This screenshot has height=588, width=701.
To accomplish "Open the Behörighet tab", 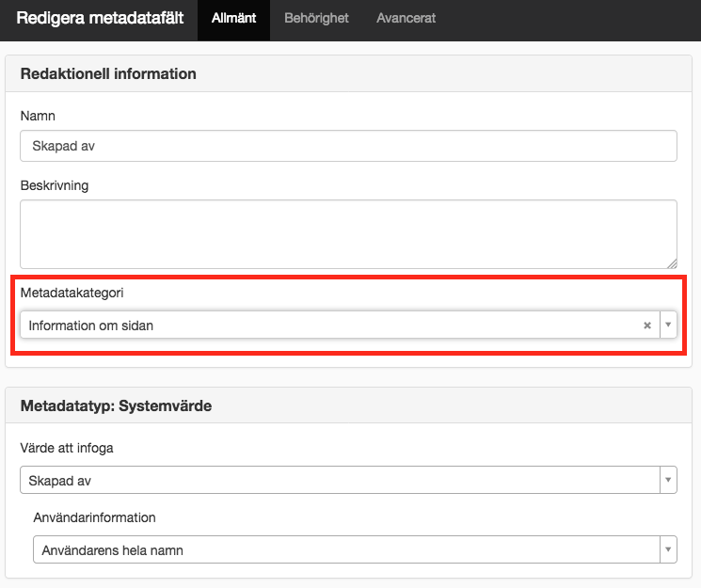I will pos(316,18).
